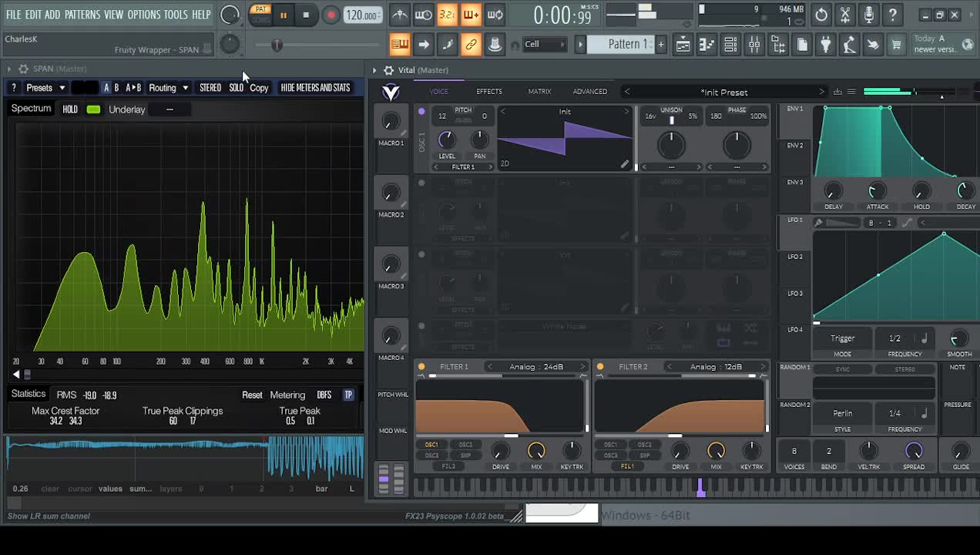The width and height of the screenshot is (980, 555).
Task: Click the Vital logo icon
Action: point(391,92)
